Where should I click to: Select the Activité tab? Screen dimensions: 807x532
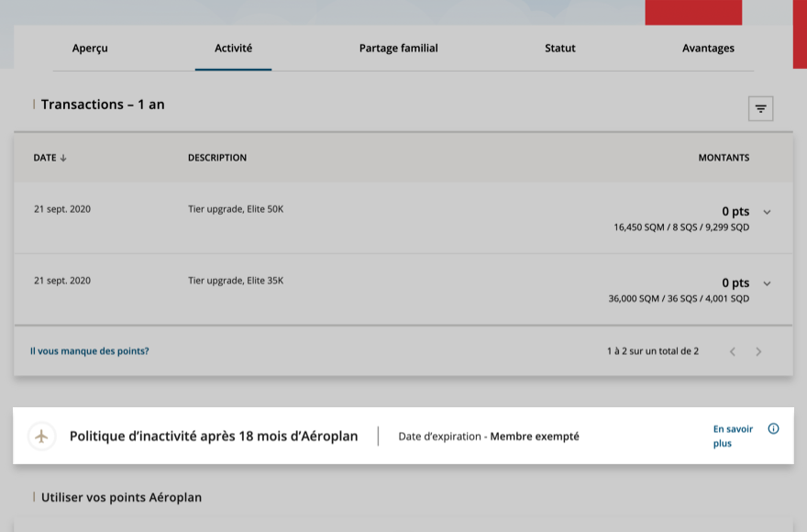[233, 49]
